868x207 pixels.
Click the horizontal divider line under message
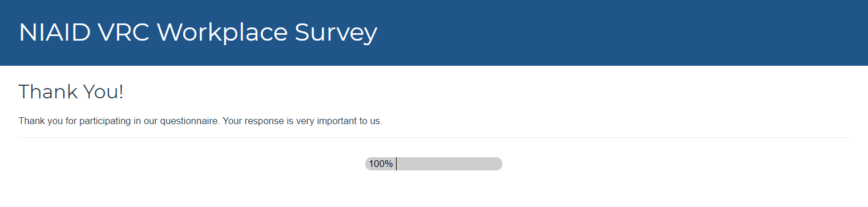[434, 138]
